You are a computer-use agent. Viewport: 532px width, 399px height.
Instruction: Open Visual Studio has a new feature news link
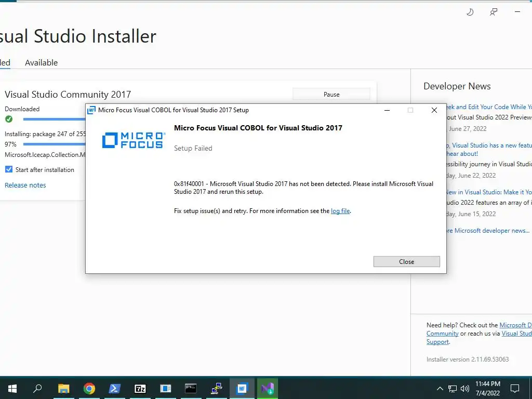488,149
